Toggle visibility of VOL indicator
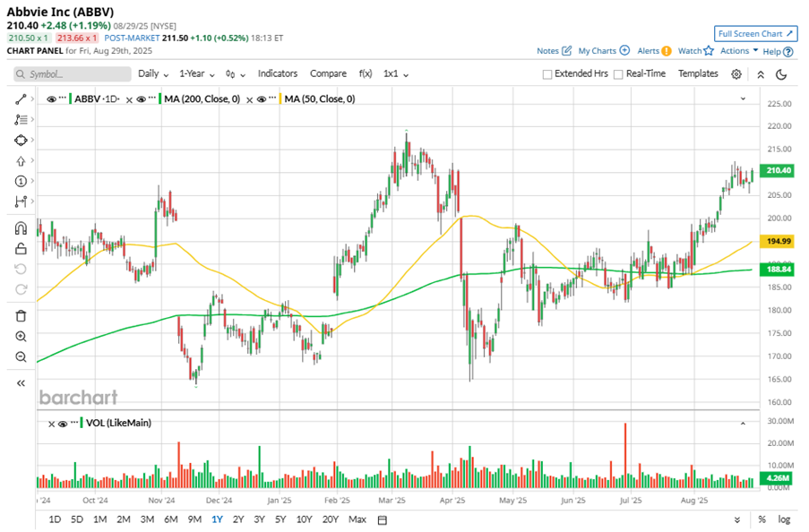The image size is (809, 532). pos(63,424)
